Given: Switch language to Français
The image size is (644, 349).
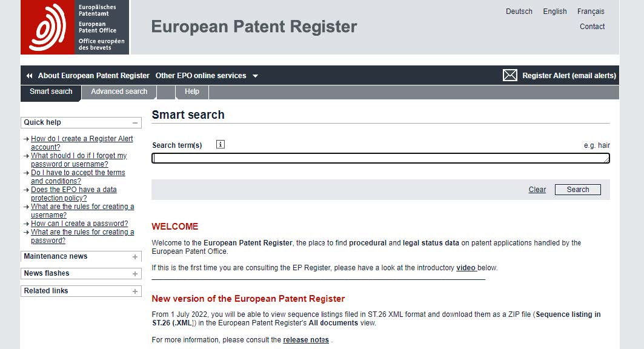Looking at the screenshot, I should pyautogui.click(x=591, y=11).
